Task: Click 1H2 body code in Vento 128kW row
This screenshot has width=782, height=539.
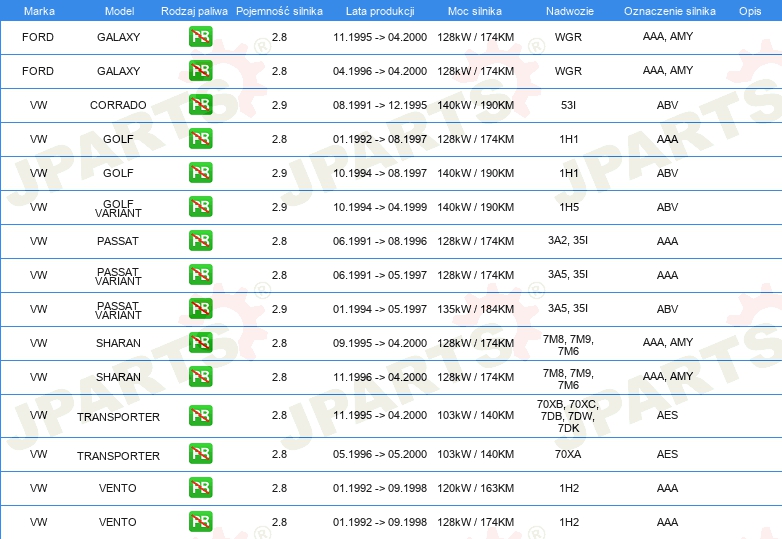Action: 569,522
